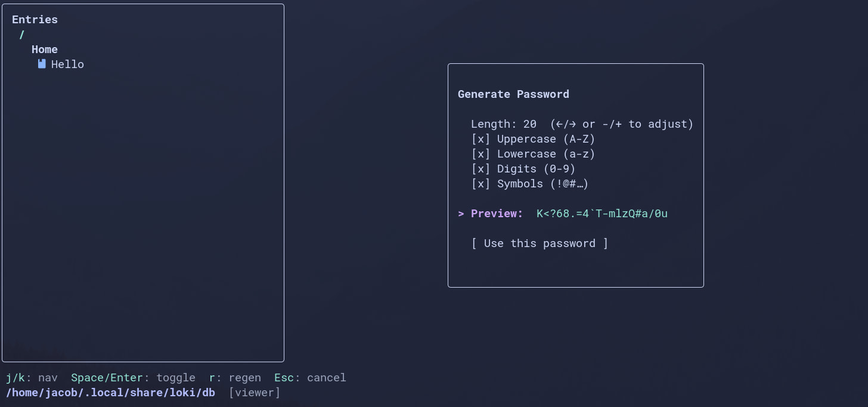Toggle the Uppercase (A-Z) checkbox

click(480, 139)
